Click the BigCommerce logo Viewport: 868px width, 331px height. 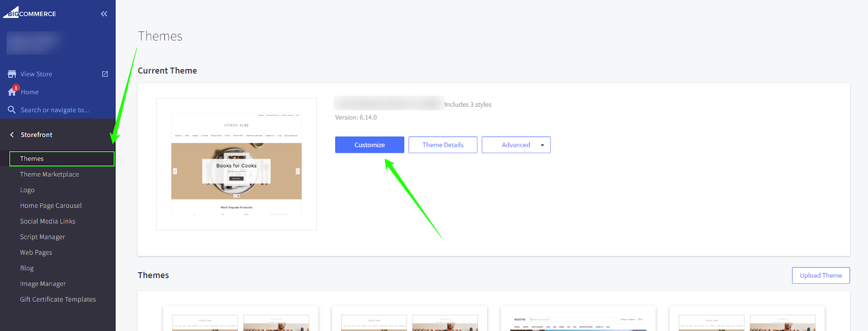click(30, 13)
